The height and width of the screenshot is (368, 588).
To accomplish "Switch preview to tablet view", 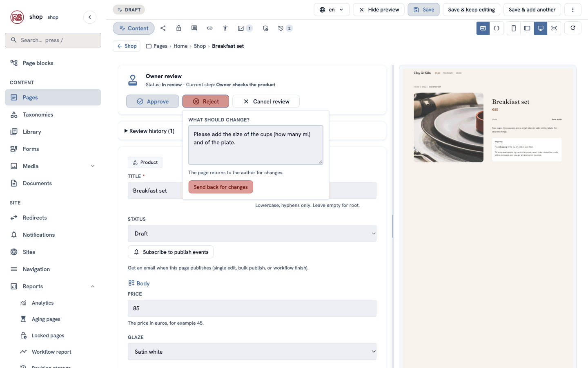I will pyautogui.click(x=527, y=28).
